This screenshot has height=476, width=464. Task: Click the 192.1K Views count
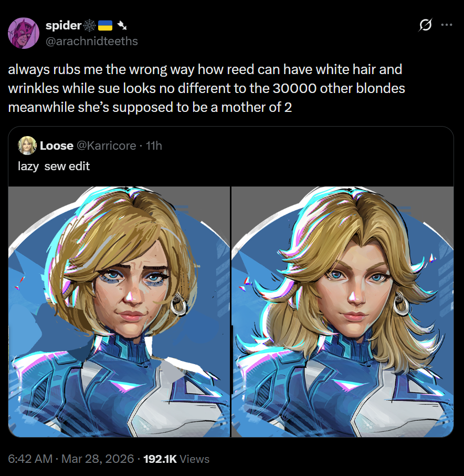(x=176, y=459)
